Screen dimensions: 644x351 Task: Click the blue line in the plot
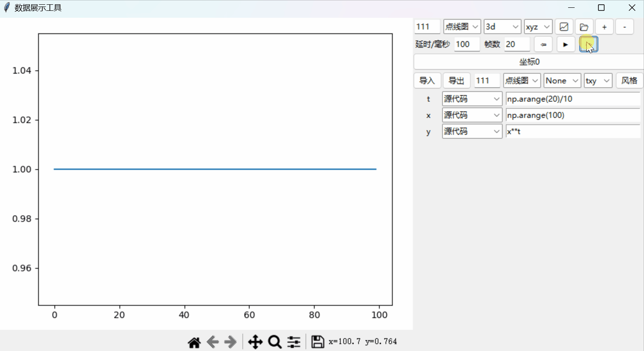point(215,169)
